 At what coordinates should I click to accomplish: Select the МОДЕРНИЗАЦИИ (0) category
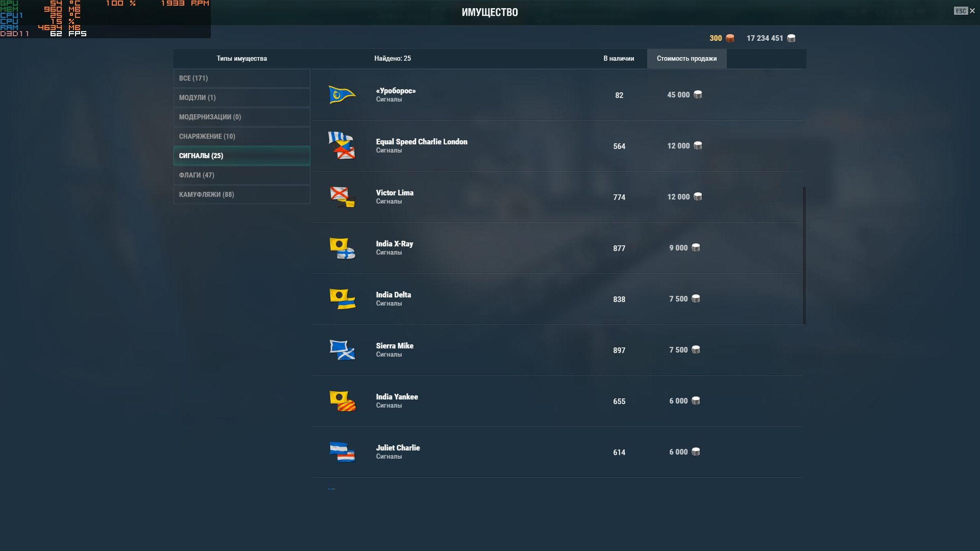(242, 117)
